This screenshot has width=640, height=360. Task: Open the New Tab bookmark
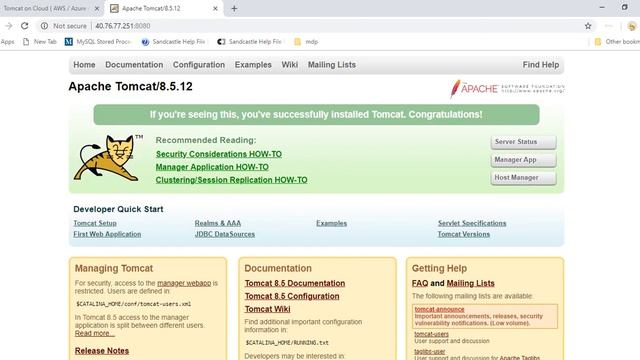coord(40,42)
